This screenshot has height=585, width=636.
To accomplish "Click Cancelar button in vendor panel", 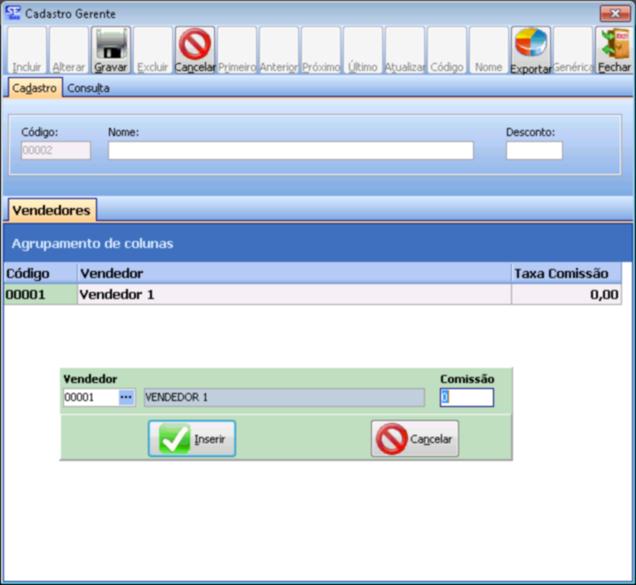I will [x=415, y=439].
